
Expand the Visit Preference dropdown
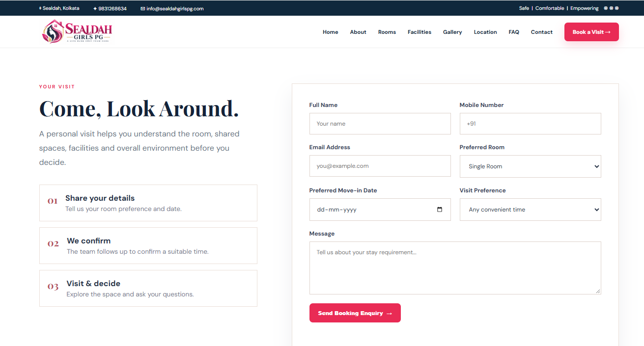coord(530,210)
